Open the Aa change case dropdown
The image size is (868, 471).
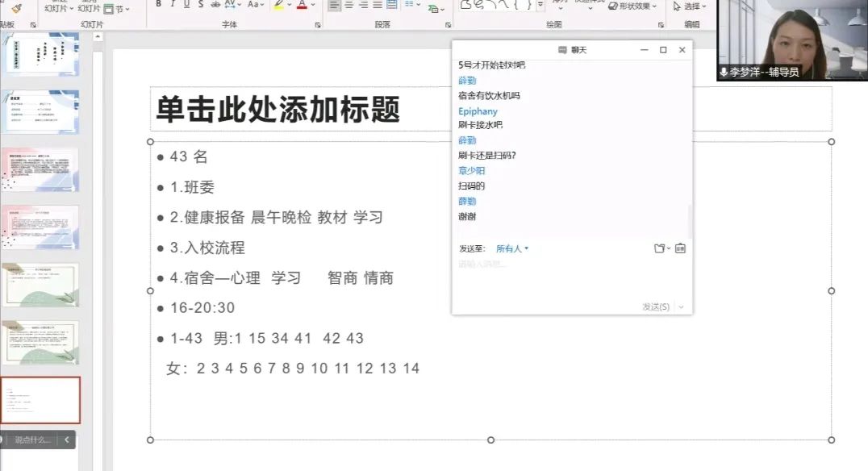(x=256, y=5)
